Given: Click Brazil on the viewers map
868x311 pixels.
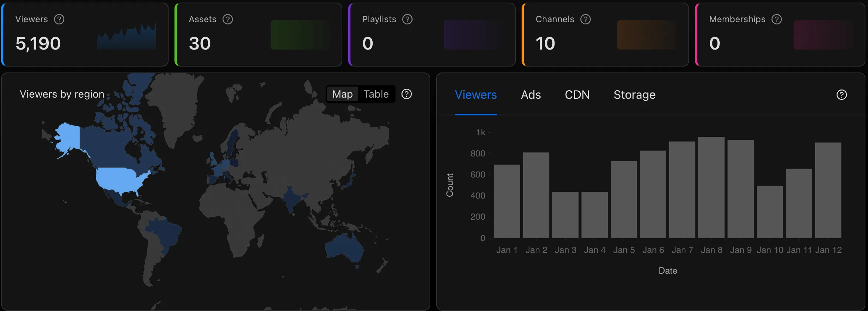Looking at the screenshot, I should 165,233.
